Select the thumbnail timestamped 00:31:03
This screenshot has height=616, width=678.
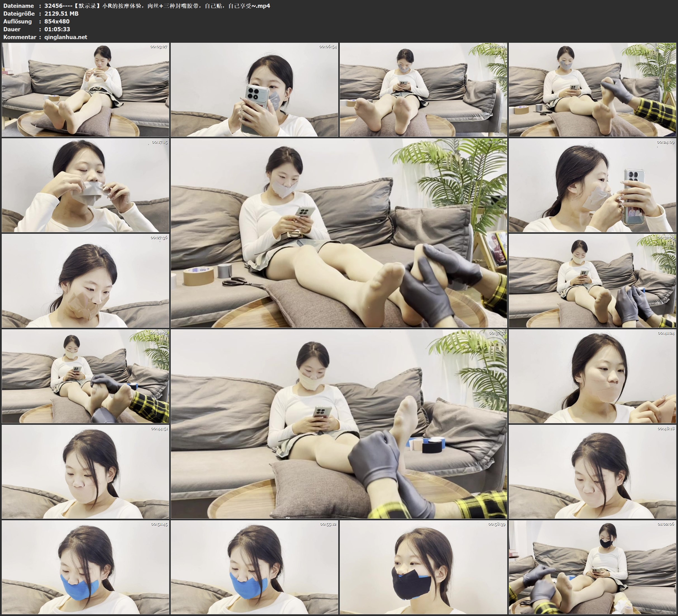click(592, 280)
